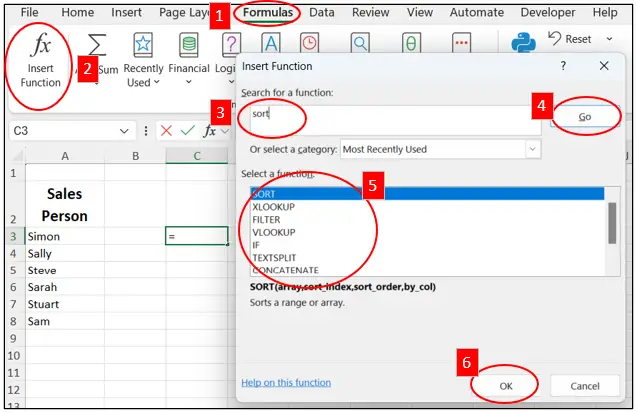Select SORT in the function list
The width and height of the screenshot is (637, 413).
pos(427,194)
